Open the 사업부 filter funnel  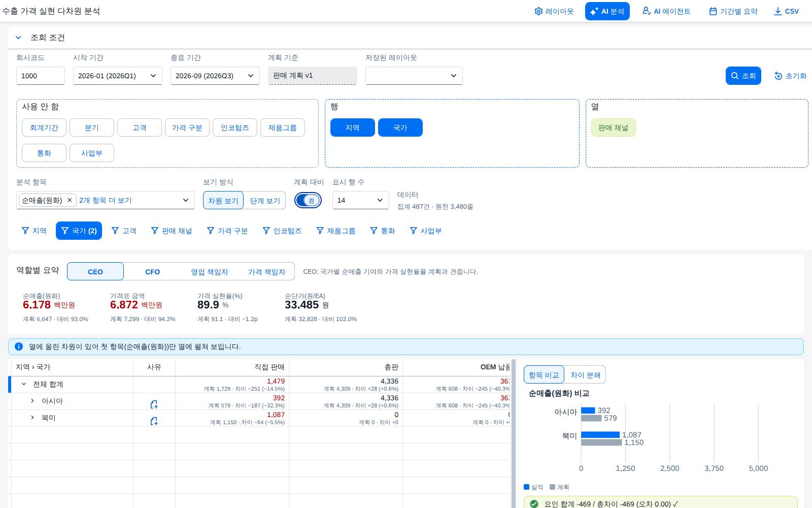click(426, 231)
